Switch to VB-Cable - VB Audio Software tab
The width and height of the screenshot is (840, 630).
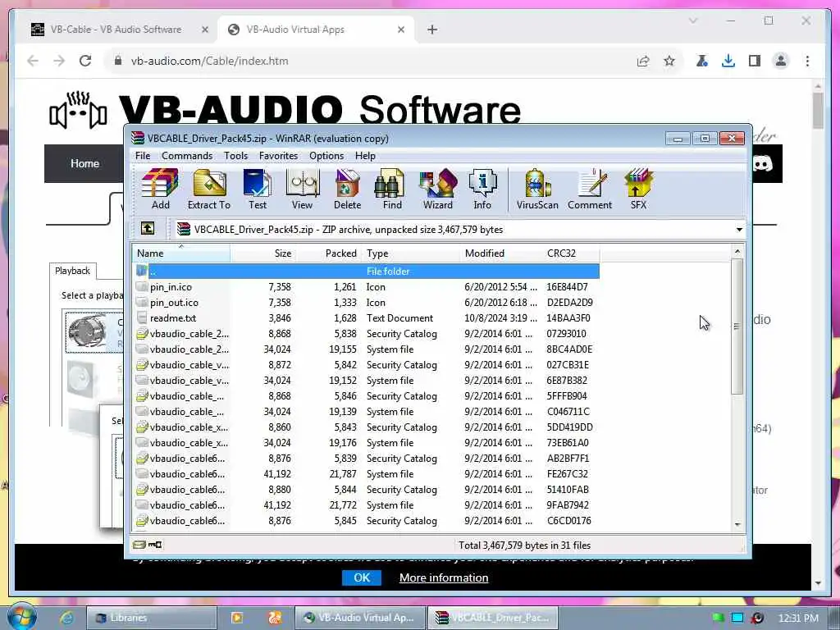click(x=116, y=30)
